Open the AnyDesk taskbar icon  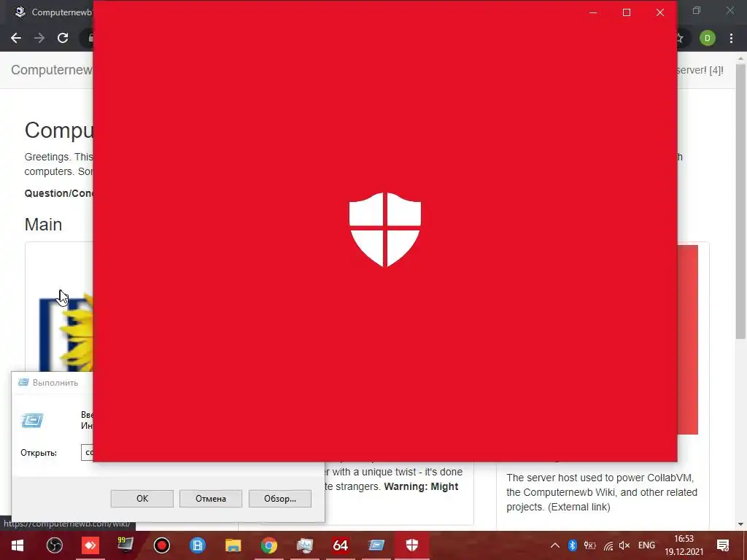90,545
